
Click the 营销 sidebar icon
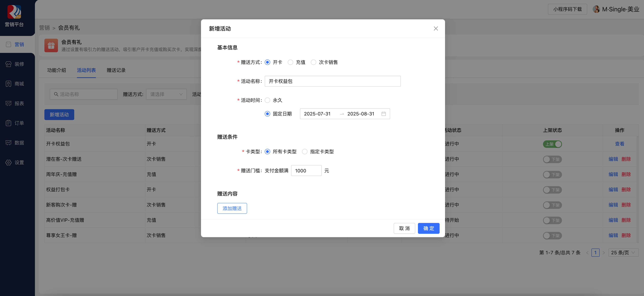pyautogui.click(x=8, y=44)
